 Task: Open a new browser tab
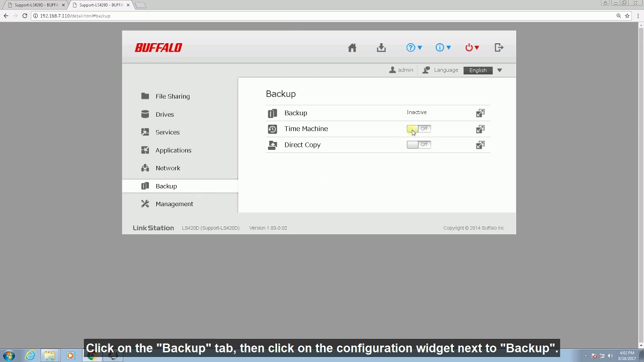tap(141, 5)
